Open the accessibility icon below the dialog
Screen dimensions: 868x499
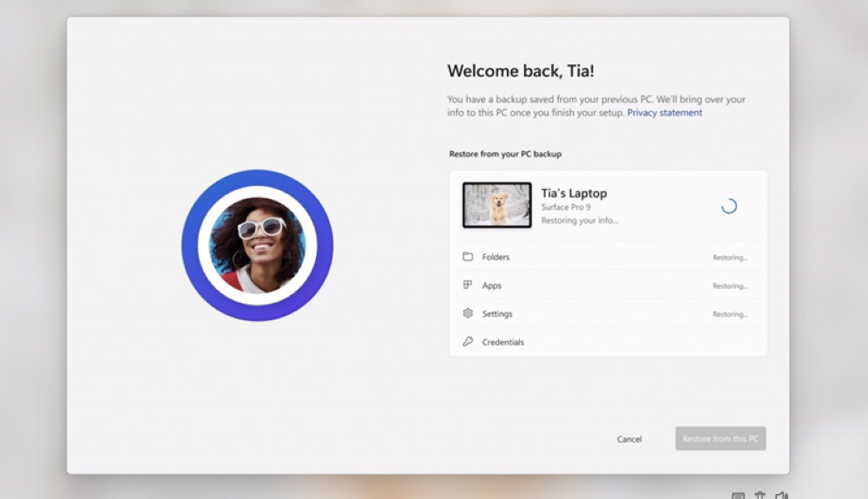pos(759,496)
